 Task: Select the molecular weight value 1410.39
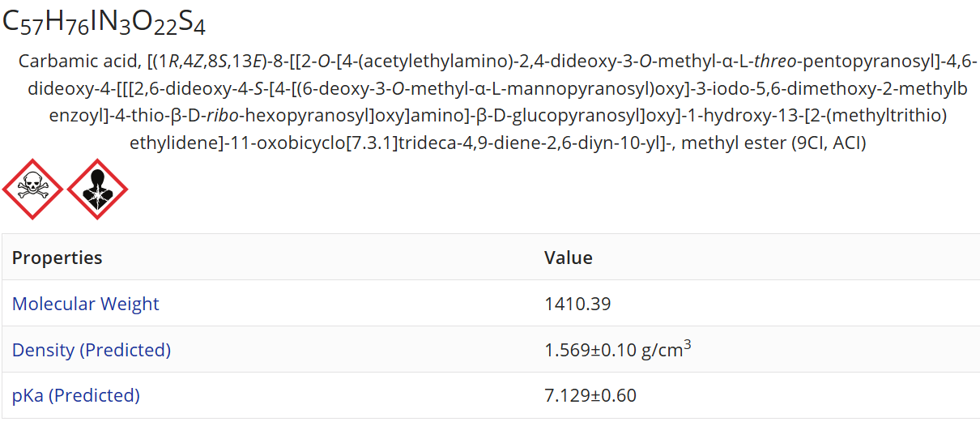577,304
